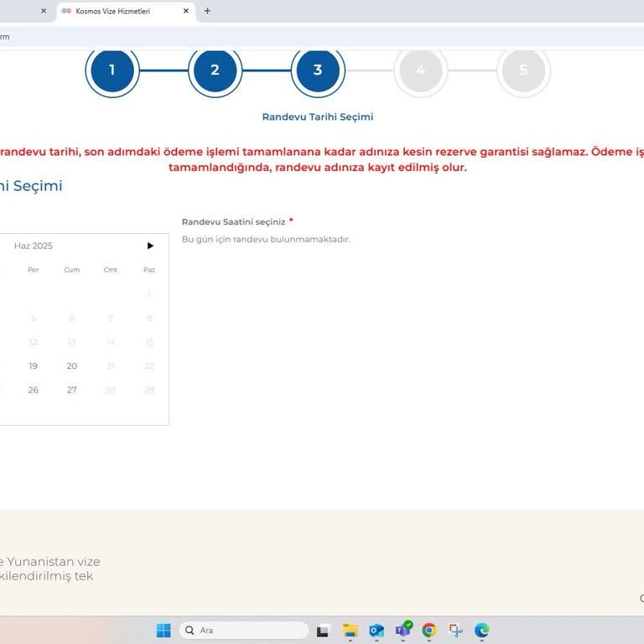
Task: Click the Ara taskbar search box
Action: pos(244,630)
